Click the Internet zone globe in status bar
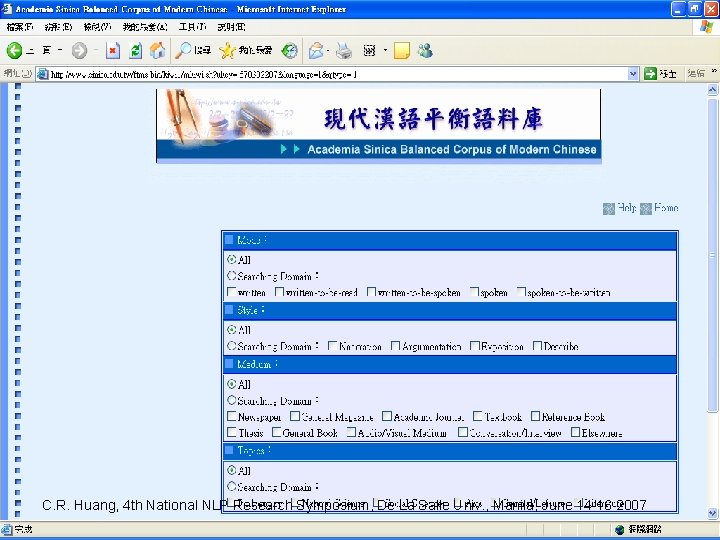This screenshot has height=540, width=720. [x=620, y=530]
